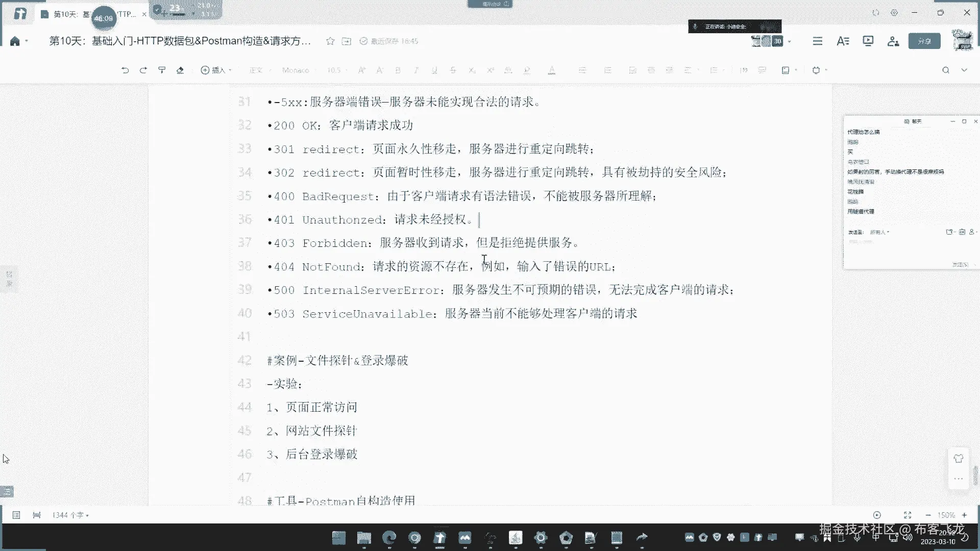Screen dimensions: 980x551
Task: Open the search magnifier in toolbar
Action: click(x=945, y=70)
